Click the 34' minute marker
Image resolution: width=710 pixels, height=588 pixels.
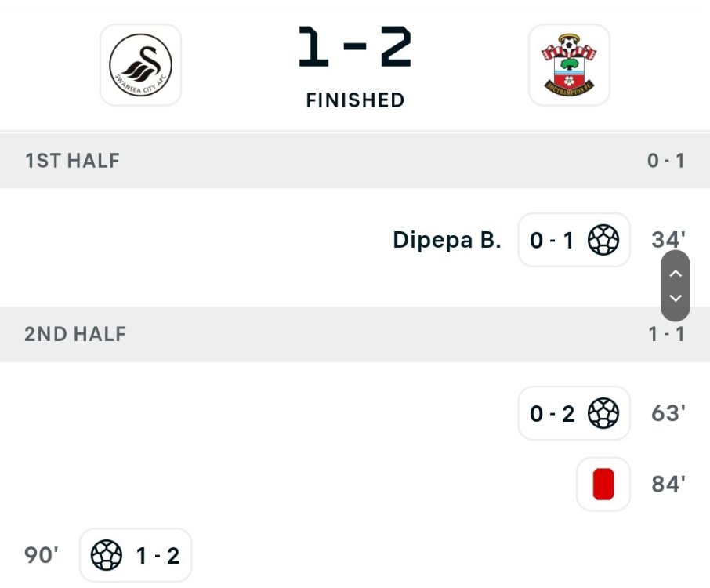pyautogui.click(x=668, y=240)
